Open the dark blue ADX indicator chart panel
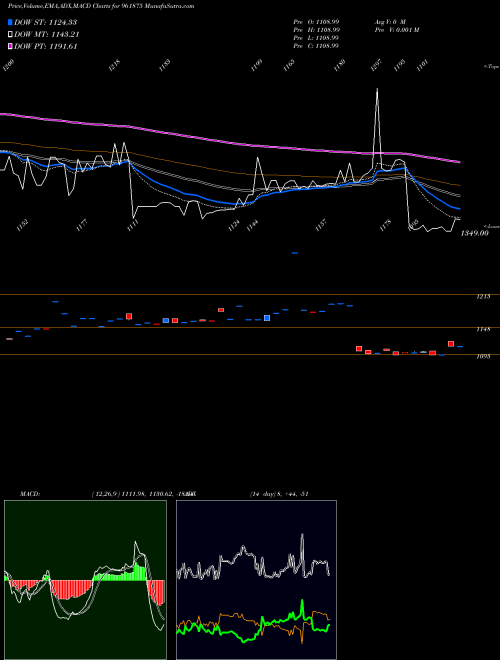Viewport: 500px width, 660px height. (x=256, y=580)
